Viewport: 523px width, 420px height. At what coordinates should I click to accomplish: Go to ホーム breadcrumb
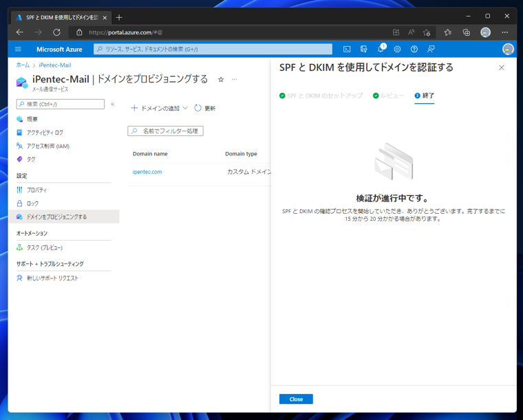23,65
